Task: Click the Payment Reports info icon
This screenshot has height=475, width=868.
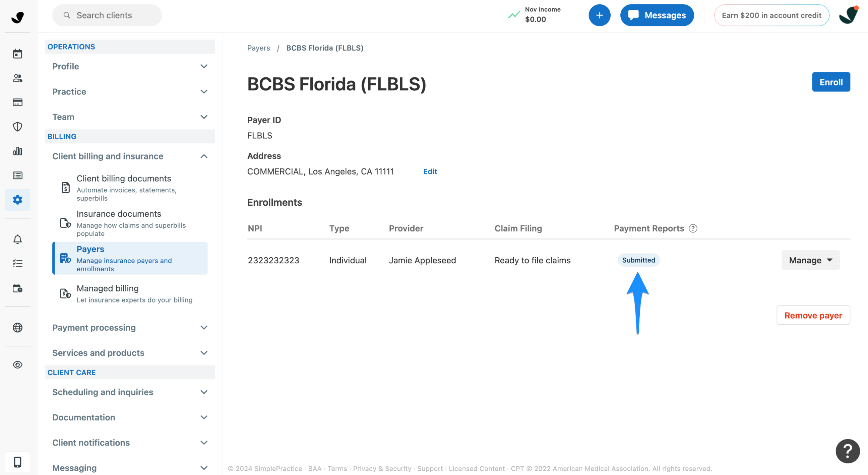Action: point(693,228)
